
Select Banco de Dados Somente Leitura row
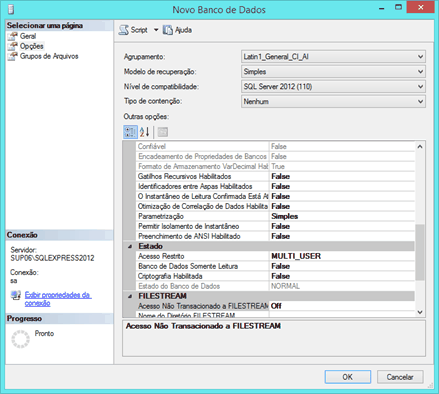[275, 266]
